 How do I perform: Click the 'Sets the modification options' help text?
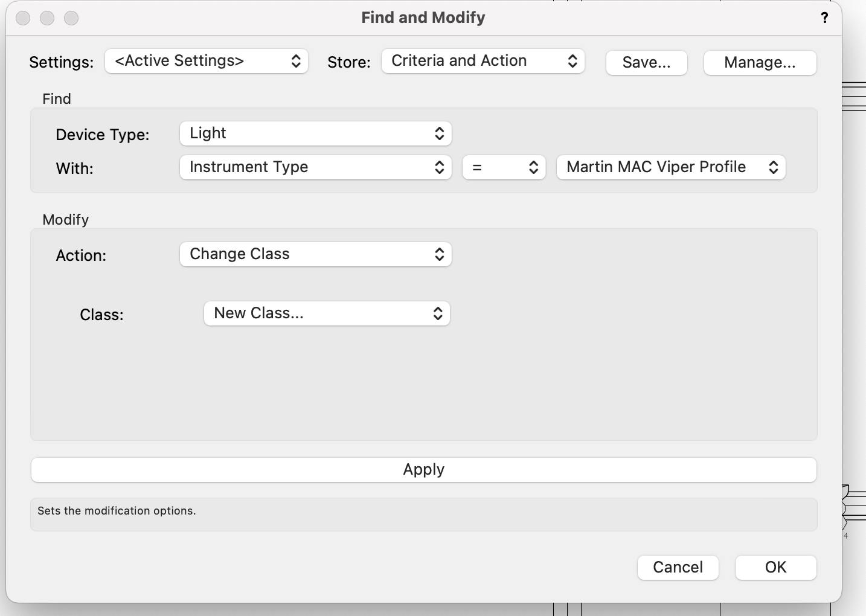point(117,511)
